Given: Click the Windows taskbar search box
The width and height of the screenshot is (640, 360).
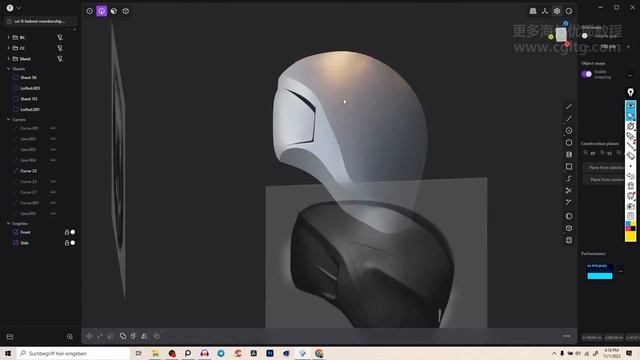Looking at the screenshot, I should pyautogui.click(x=73, y=353).
